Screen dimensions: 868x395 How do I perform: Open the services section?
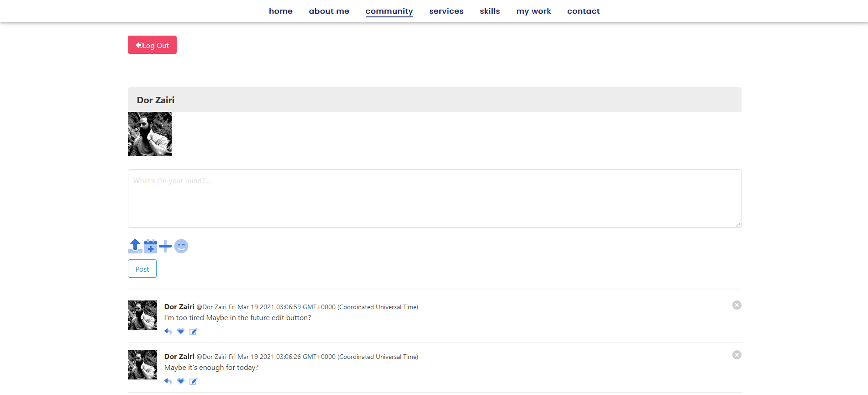[x=446, y=11]
